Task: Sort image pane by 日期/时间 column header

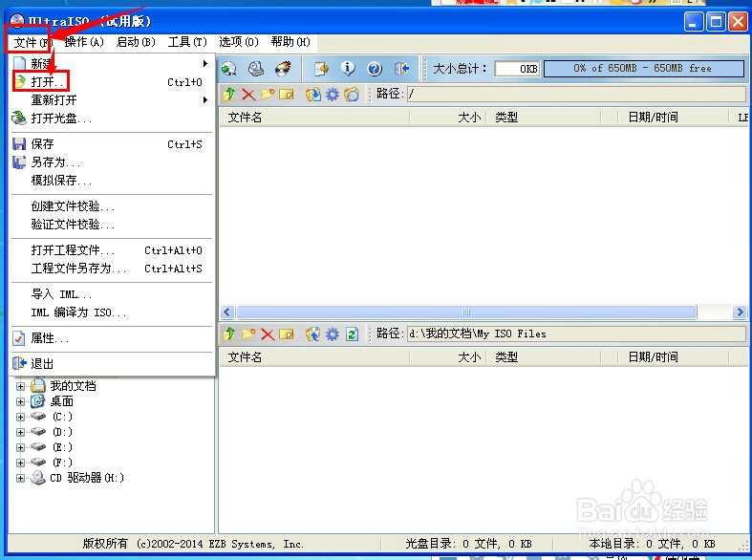Action: click(x=673, y=118)
